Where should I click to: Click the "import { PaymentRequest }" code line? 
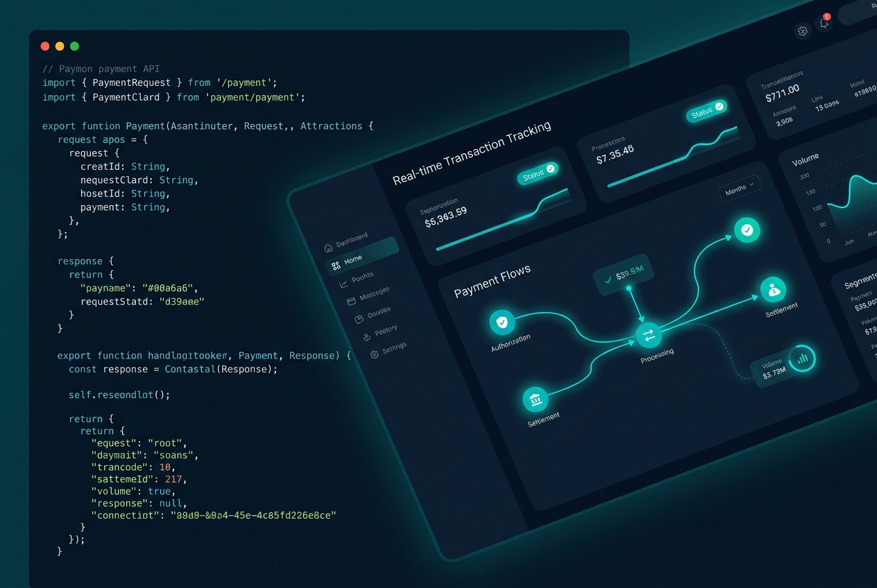160,83
